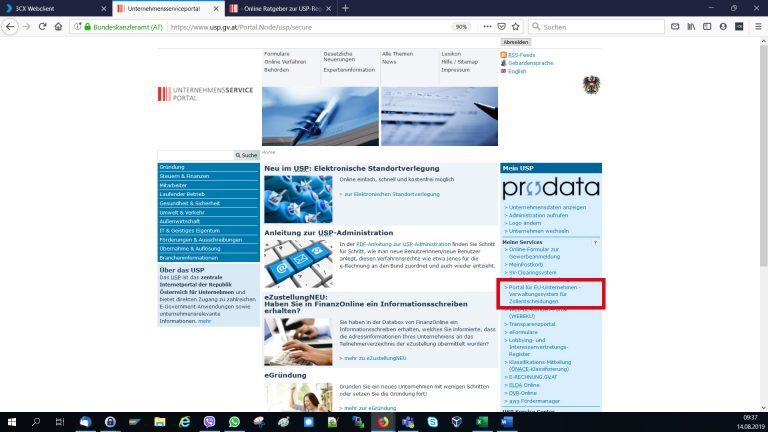
Task: Click the clock showing 09:37
Action: pos(750,418)
